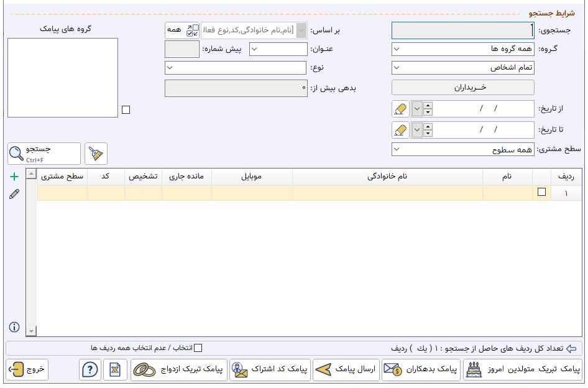Image resolution: width=588 pixels, height=388 pixels.
Task: Open help with the question mark icon
Action: pyautogui.click(x=90, y=370)
